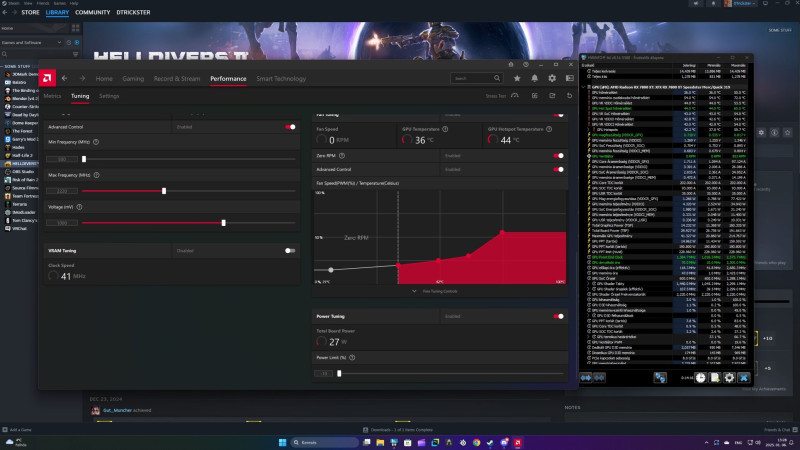
Task: Switch to Settings subtab
Action: (109, 96)
